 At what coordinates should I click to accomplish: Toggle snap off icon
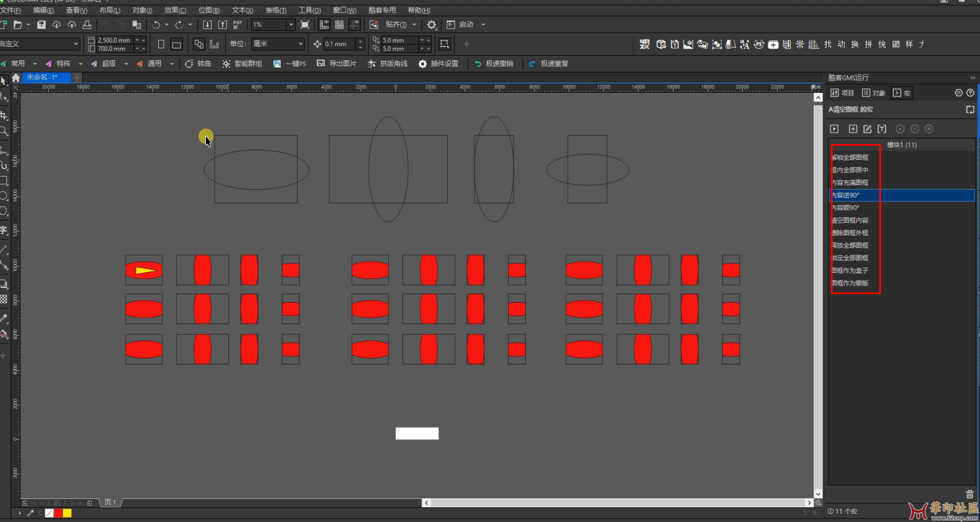pos(374,25)
